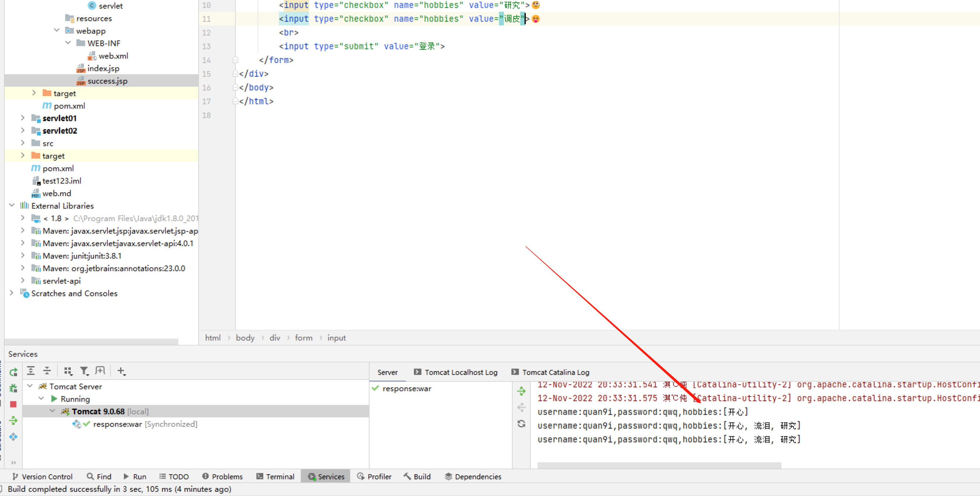Click the Rerun server icon in Services

13,372
